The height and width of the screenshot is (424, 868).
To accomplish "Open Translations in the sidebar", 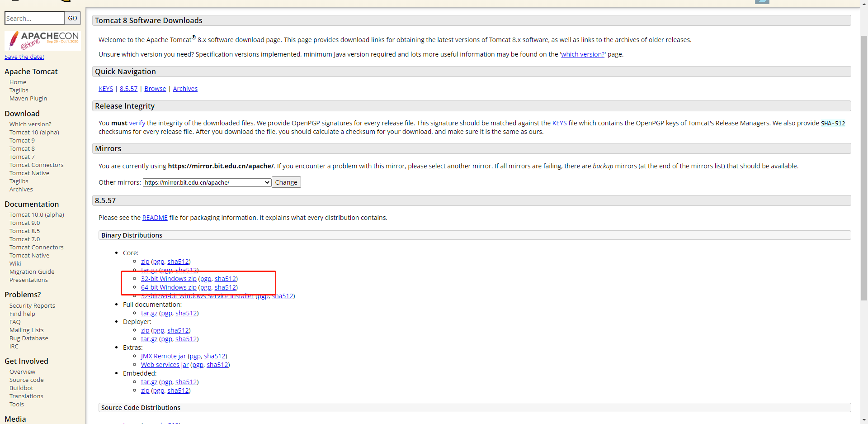I will [26, 396].
